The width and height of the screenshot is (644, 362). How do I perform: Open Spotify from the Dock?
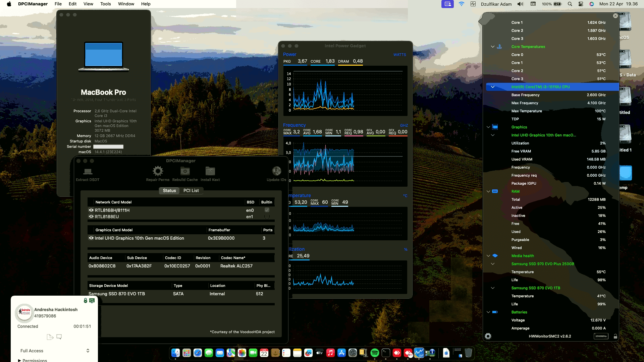[375, 353]
